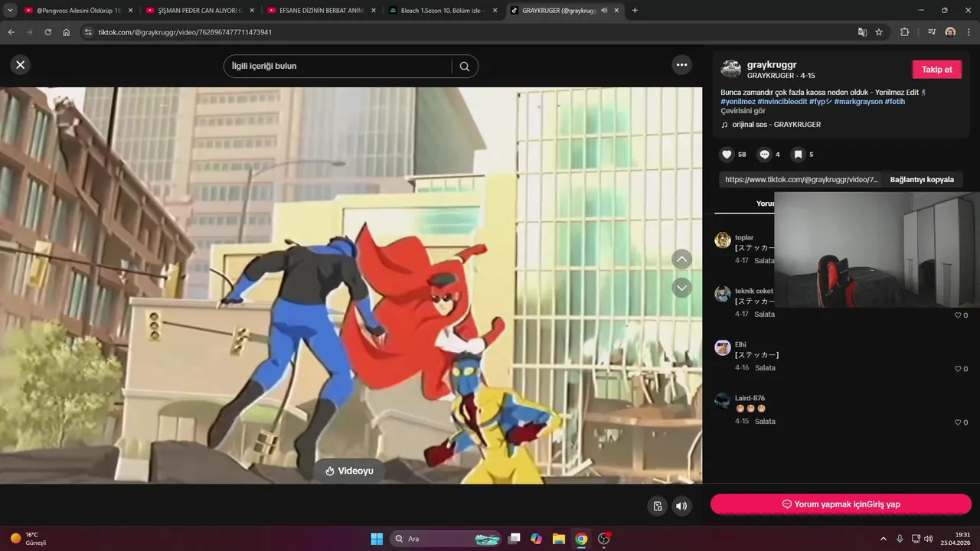Open the browser home page
The image size is (980, 551).
pos(67,32)
